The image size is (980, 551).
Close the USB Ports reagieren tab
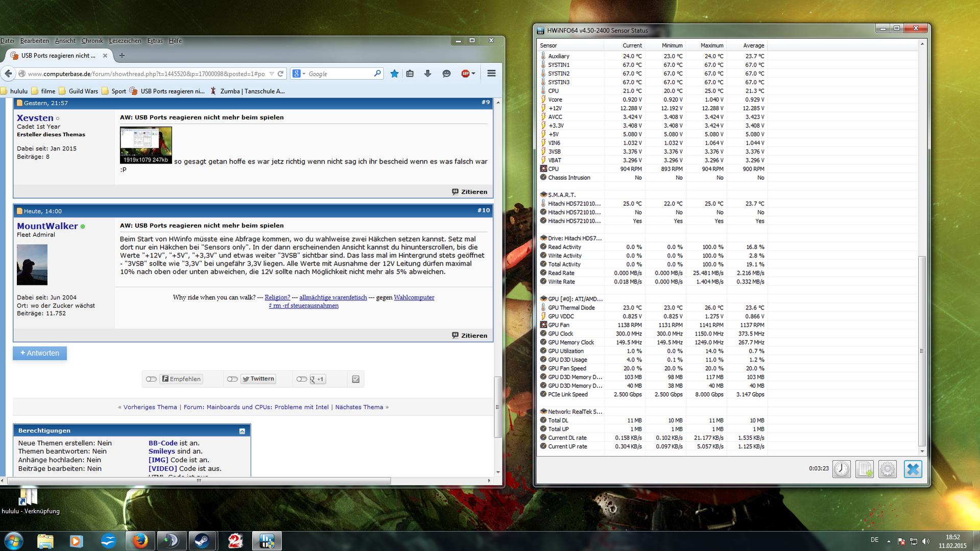tap(105, 56)
